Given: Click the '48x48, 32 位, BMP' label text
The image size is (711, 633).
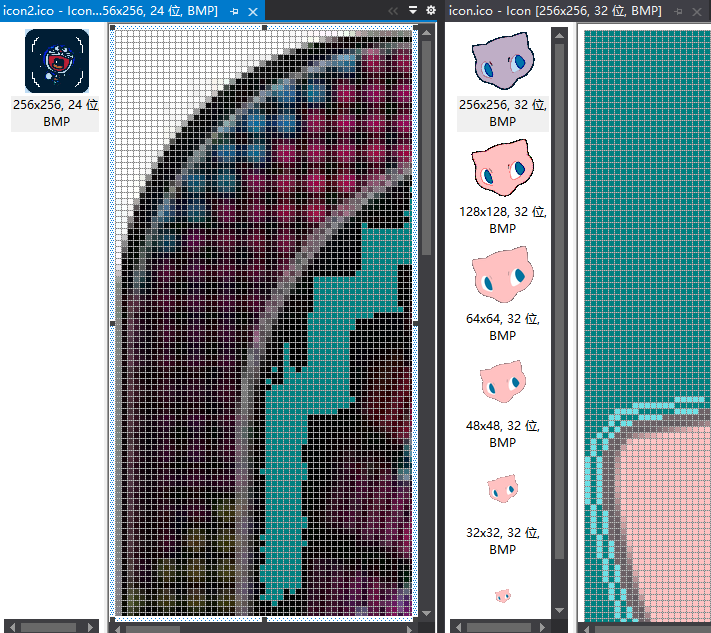Looking at the screenshot, I should tap(502, 434).
